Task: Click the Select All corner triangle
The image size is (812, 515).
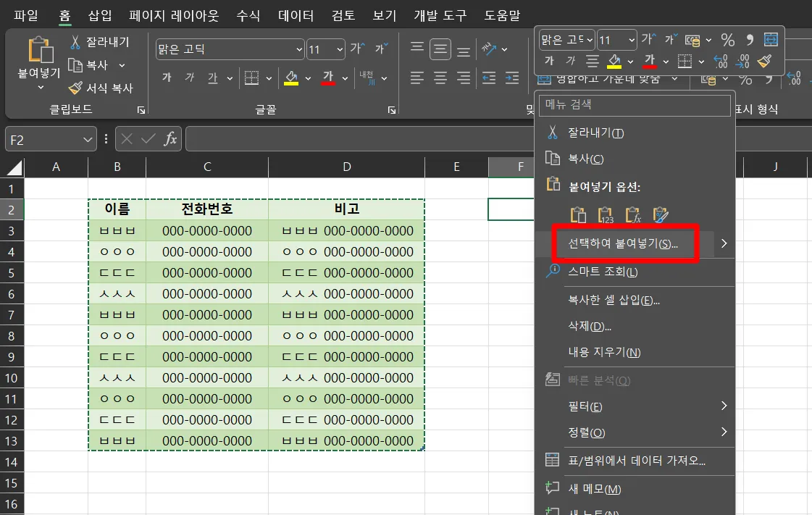Action: [x=14, y=167]
